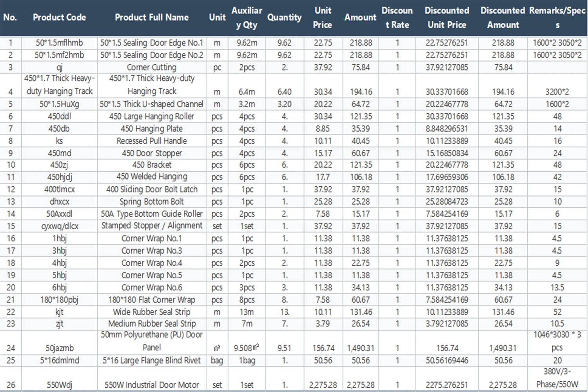Select product code 'qj'
The height and width of the screenshot is (392, 588).
[59, 67]
